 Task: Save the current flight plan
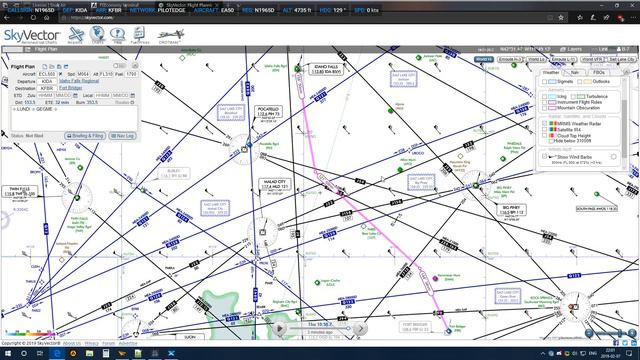click(x=59, y=67)
